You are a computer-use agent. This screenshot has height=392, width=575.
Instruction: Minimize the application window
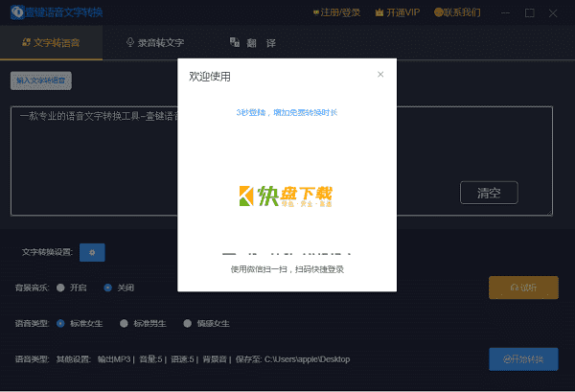click(x=505, y=13)
